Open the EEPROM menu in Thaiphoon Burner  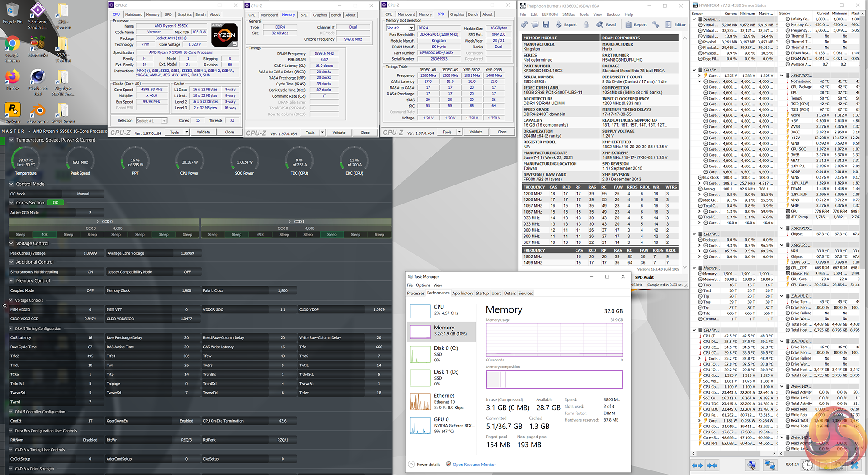550,14
